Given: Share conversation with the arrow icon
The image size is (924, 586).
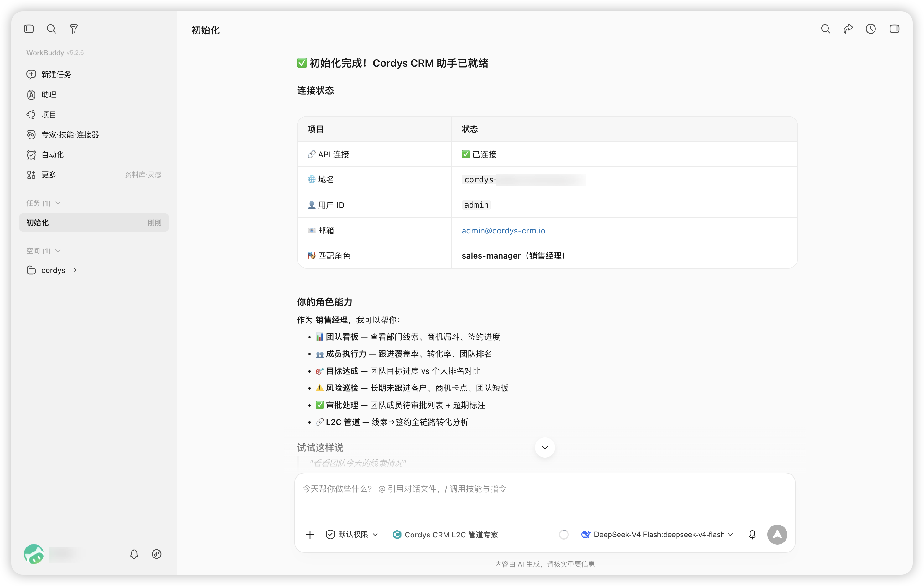Looking at the screenshot, I should (x=848, y=29).
